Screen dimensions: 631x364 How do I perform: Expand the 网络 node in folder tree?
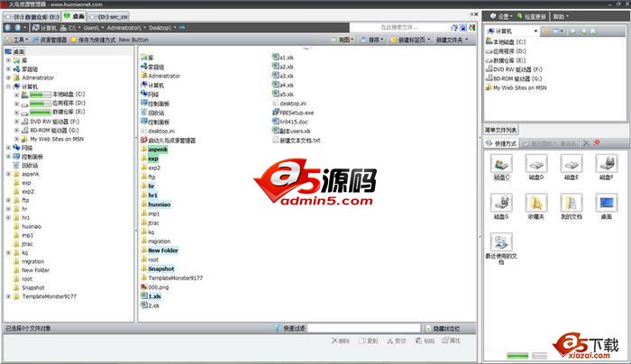[x=8, y=148]
